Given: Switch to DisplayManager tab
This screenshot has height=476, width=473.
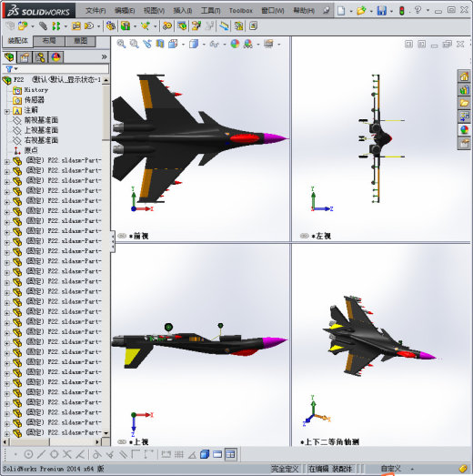Looking at the screenshot, I should coord(55,57).
